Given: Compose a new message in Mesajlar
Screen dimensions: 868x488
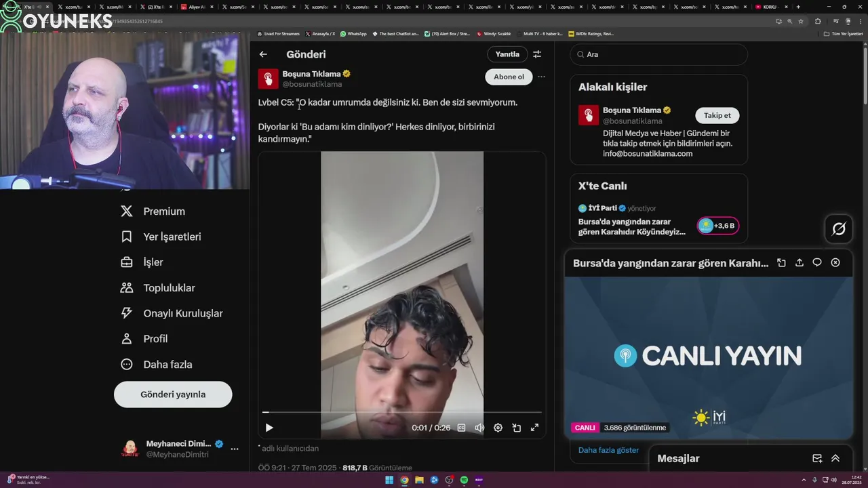Looking at the screenshot, I should coord(817,459).
